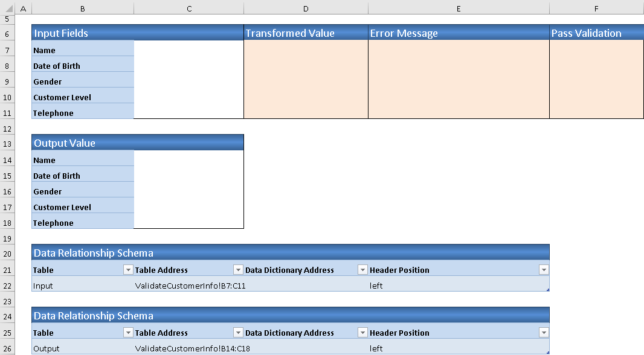
Task: Select cell containing ValidateCustomerInfo!B7:C11
Action: pyautogui.click(x=188, y=286)
